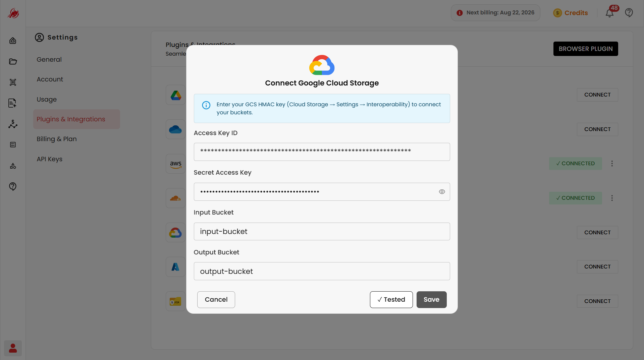This screenshot has height=360, width=644.
Task: Click the Azure integration icon
Action: coord(176,267)
